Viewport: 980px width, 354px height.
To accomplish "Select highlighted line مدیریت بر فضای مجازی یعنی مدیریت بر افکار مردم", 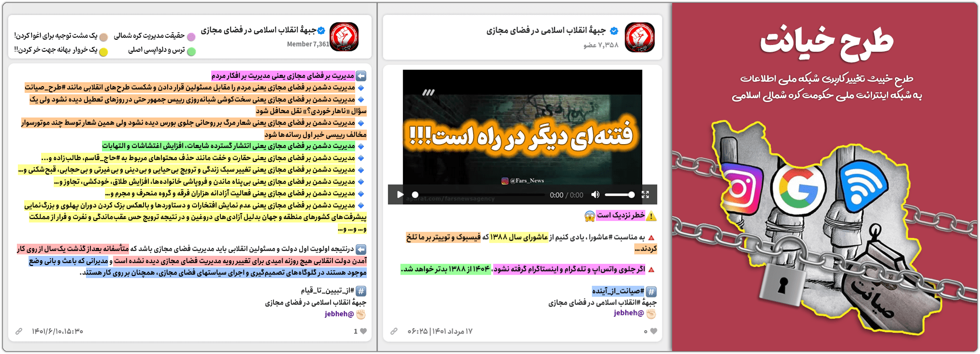I will tap(283, 76).
